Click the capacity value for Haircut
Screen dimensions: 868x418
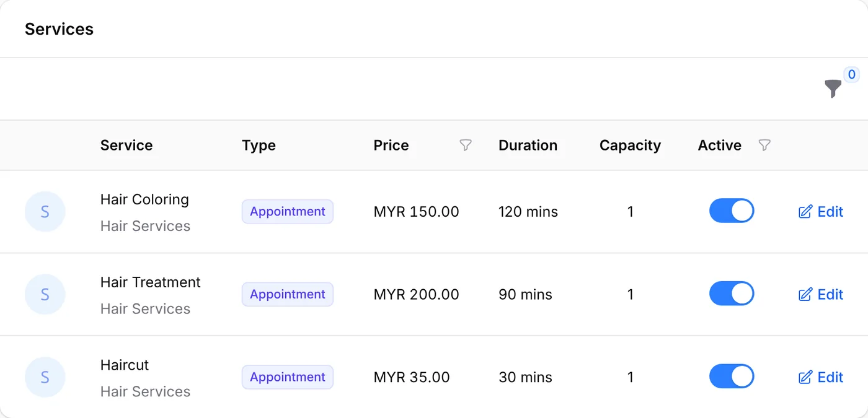(631, 377)
